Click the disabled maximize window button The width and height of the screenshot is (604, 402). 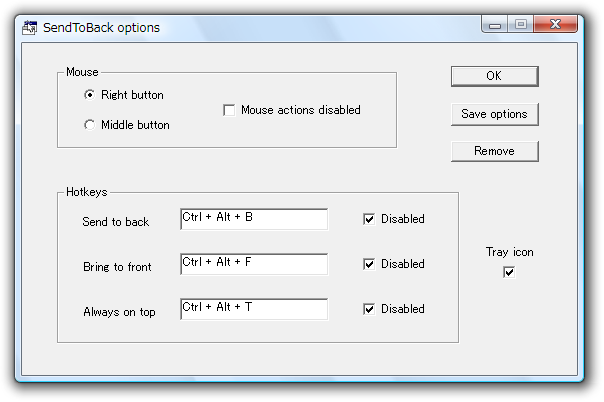(x=521, y=25)
